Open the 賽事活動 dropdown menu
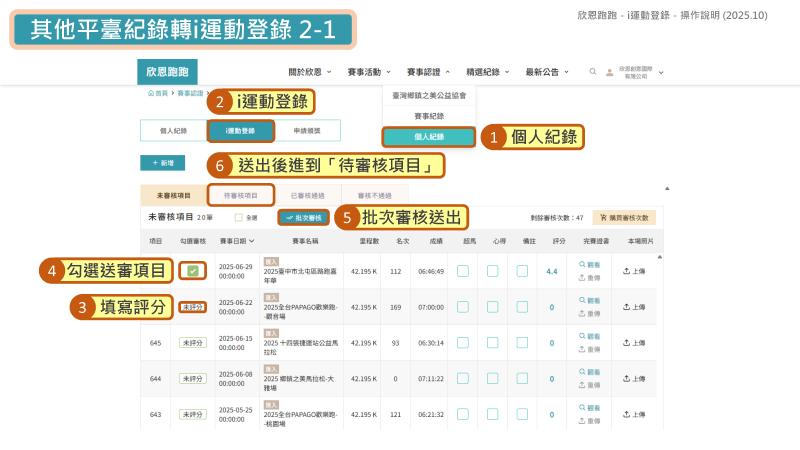Screen dimensions: 800x450 tap(362, 72)
